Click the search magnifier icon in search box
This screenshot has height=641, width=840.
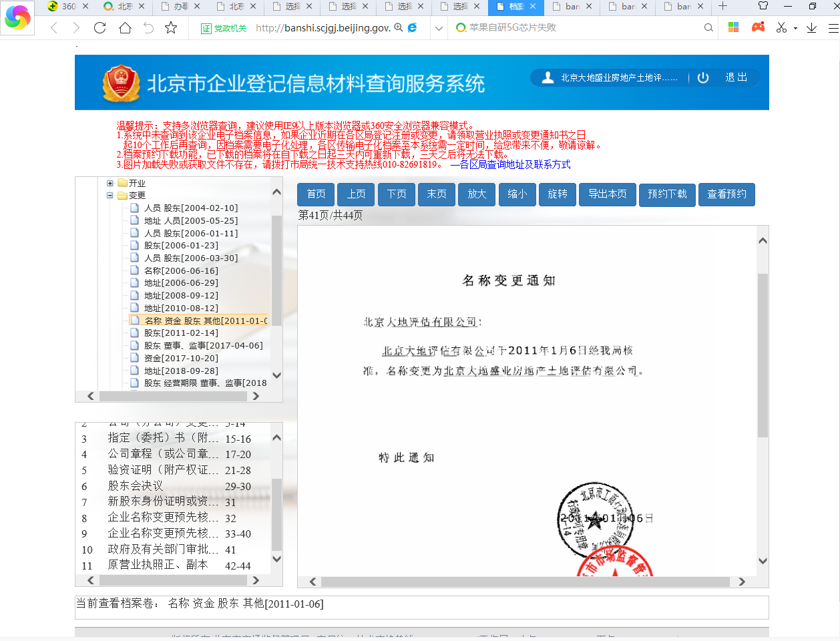pyautogui.click(x=708, y=28)
